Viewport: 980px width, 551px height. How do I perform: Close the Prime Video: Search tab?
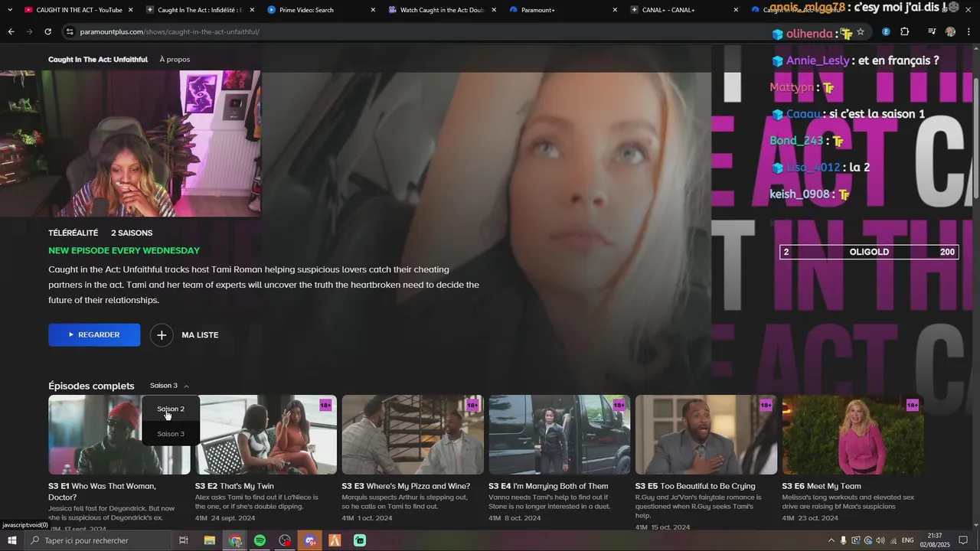[x=373, y=10]
